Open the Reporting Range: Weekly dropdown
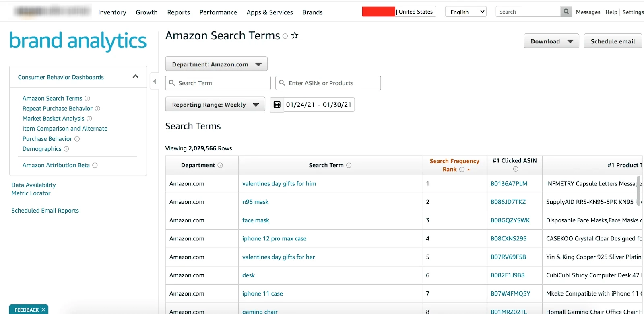 tap(215, 105)
